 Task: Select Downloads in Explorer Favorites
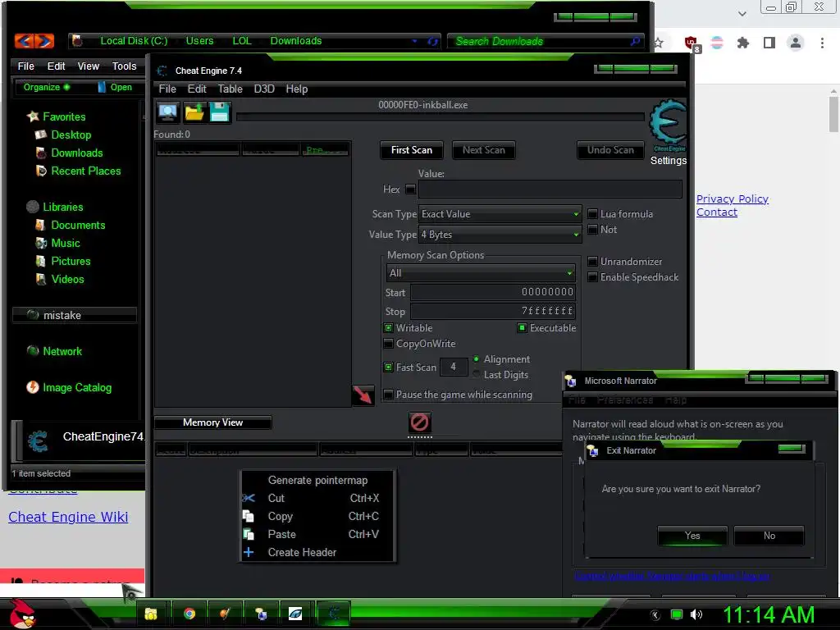point(77,153)
